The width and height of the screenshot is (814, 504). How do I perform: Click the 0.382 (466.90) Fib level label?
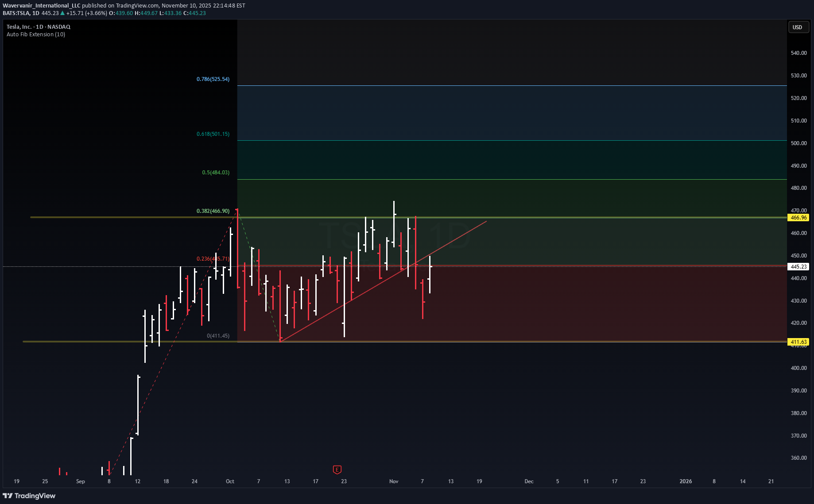(213, 211)
